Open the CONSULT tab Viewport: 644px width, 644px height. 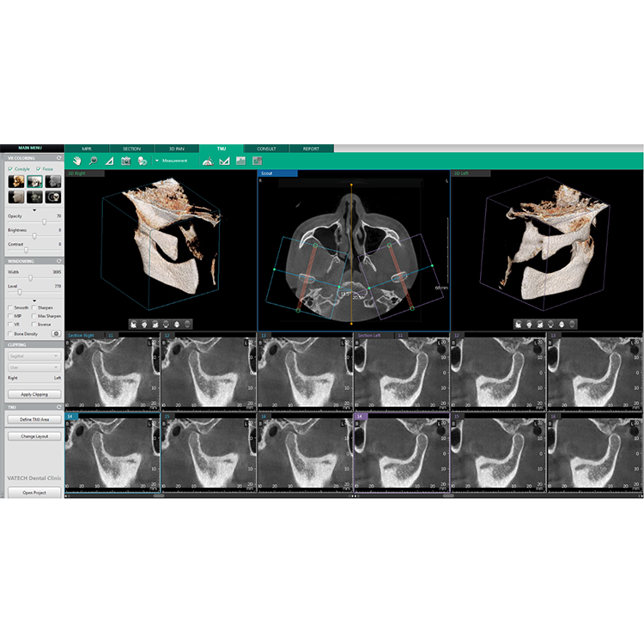[x=266, y=149]
